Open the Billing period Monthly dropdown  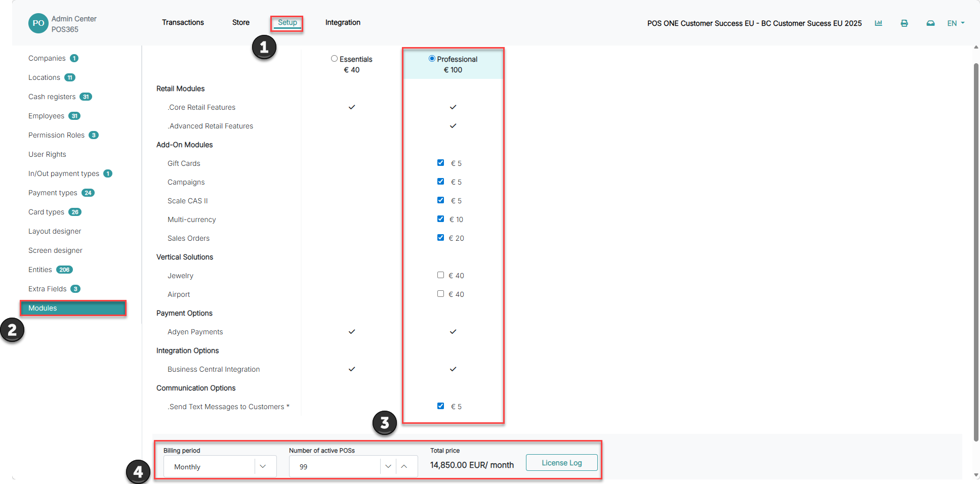(220, 466)
